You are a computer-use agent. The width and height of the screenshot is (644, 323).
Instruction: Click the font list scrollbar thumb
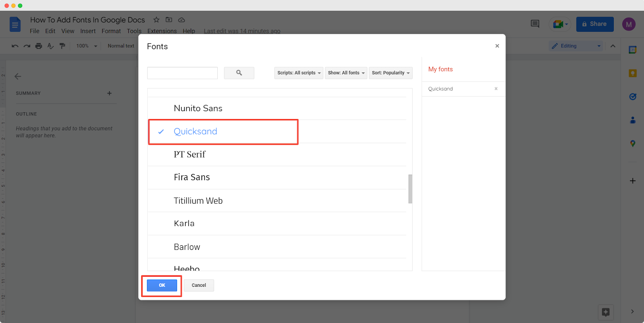click(410, 189)
